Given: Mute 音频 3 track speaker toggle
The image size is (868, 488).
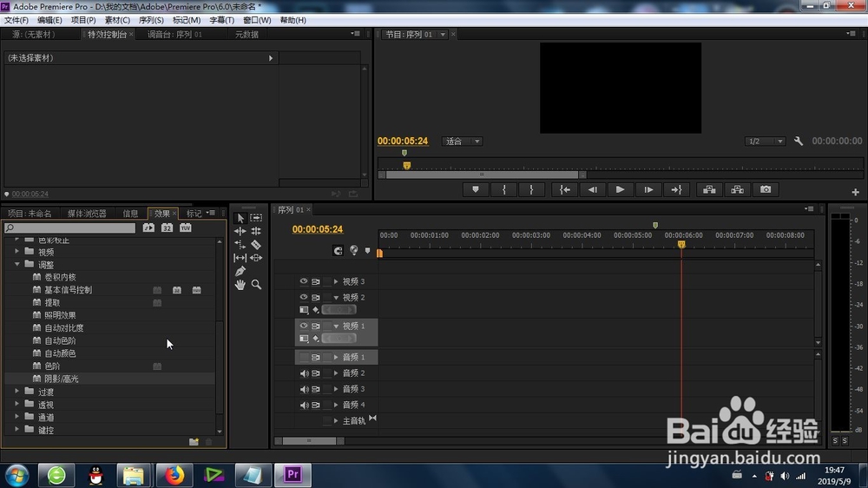Looking at the screenshot, I should (x=304, y=389).
